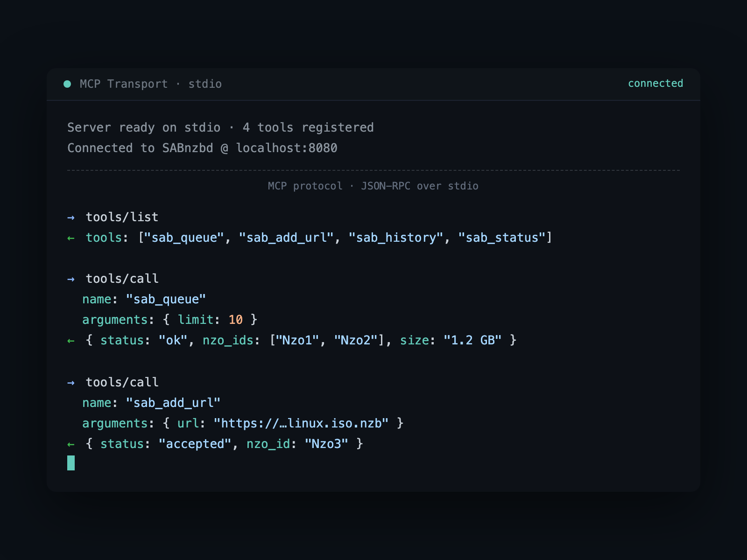Click the right arrow before tools/list

point(71,217)
